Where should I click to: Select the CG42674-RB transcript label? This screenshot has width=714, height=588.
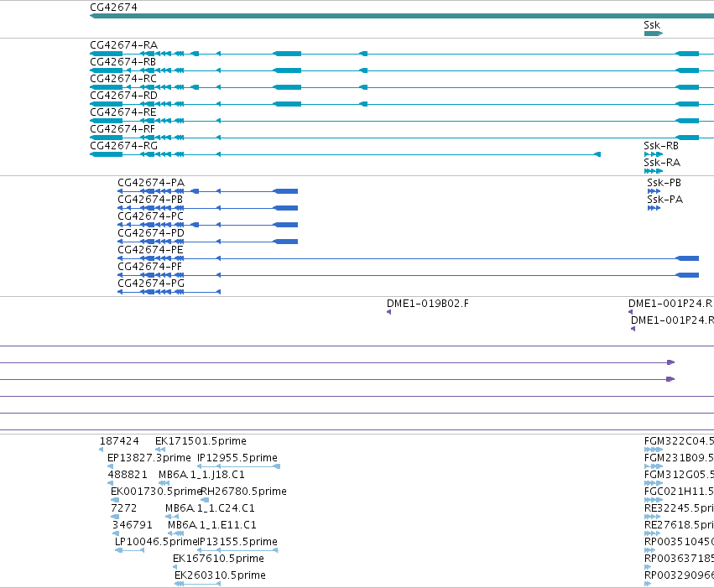[123, 62]
